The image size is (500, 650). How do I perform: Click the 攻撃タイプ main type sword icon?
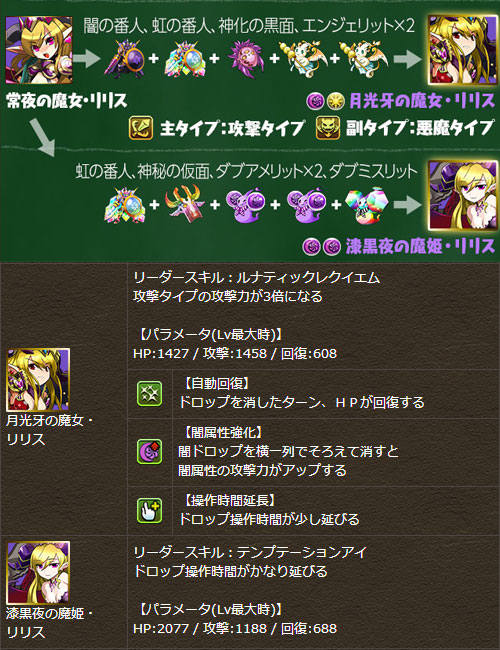pos(141,128)
